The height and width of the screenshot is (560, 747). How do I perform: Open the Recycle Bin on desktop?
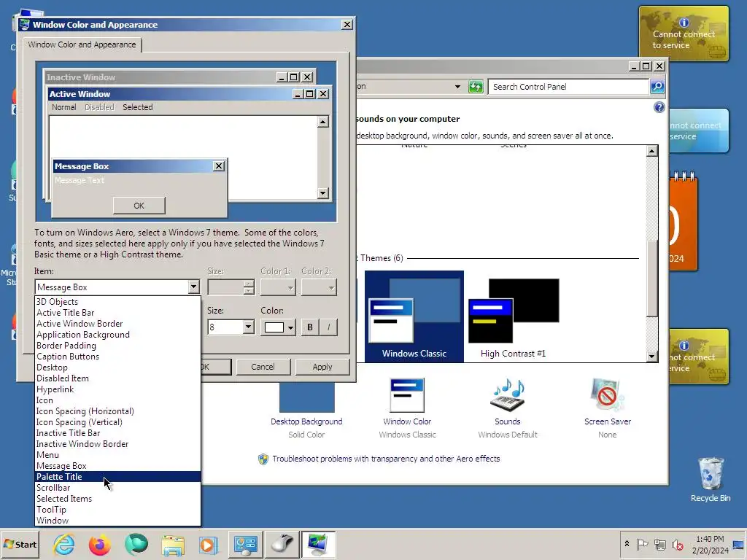(711, 479)
